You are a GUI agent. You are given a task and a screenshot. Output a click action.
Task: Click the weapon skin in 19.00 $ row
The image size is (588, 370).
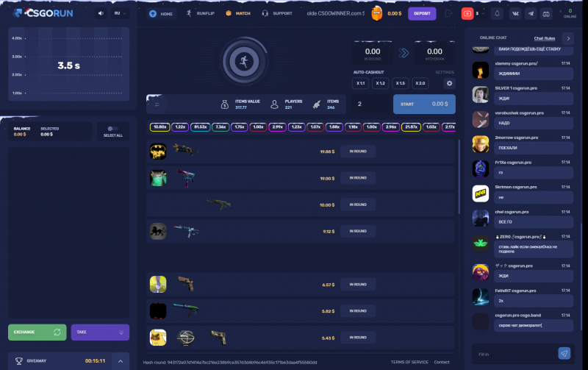point(186,178)
